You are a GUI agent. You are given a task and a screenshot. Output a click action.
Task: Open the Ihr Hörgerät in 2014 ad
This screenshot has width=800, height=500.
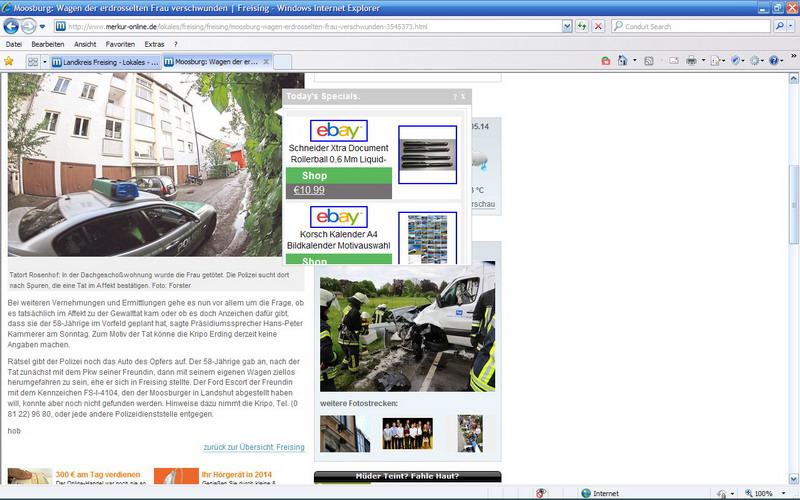click(237, 474)
